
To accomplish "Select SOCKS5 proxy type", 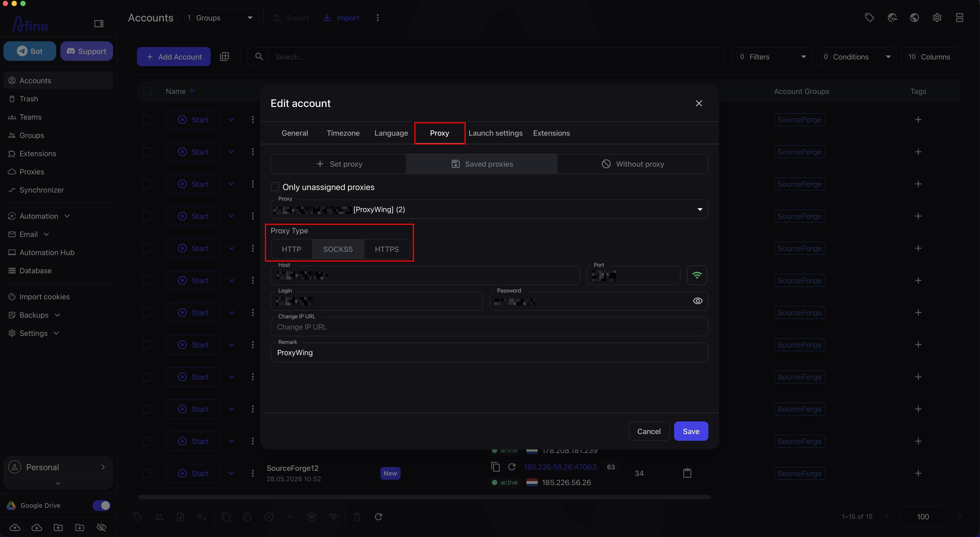I will pyautogui.click(x=338, y=249).
